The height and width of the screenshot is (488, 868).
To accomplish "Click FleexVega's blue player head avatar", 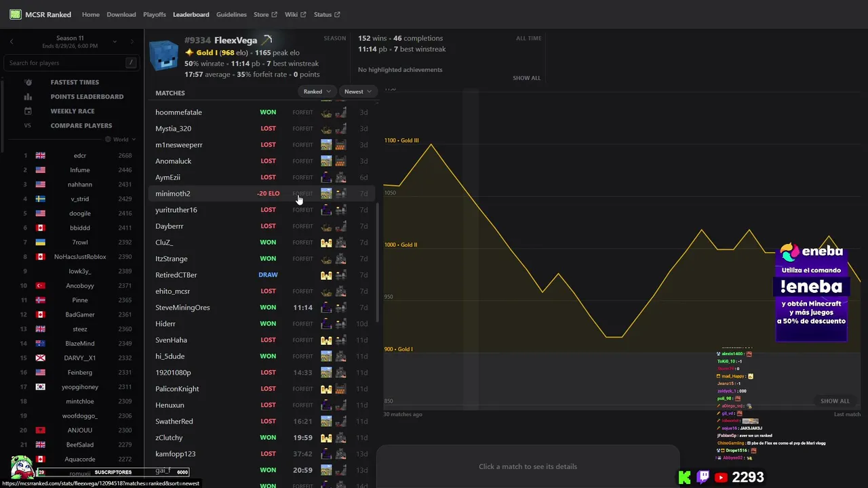I will pyautogui.click(x=163, y=56).
